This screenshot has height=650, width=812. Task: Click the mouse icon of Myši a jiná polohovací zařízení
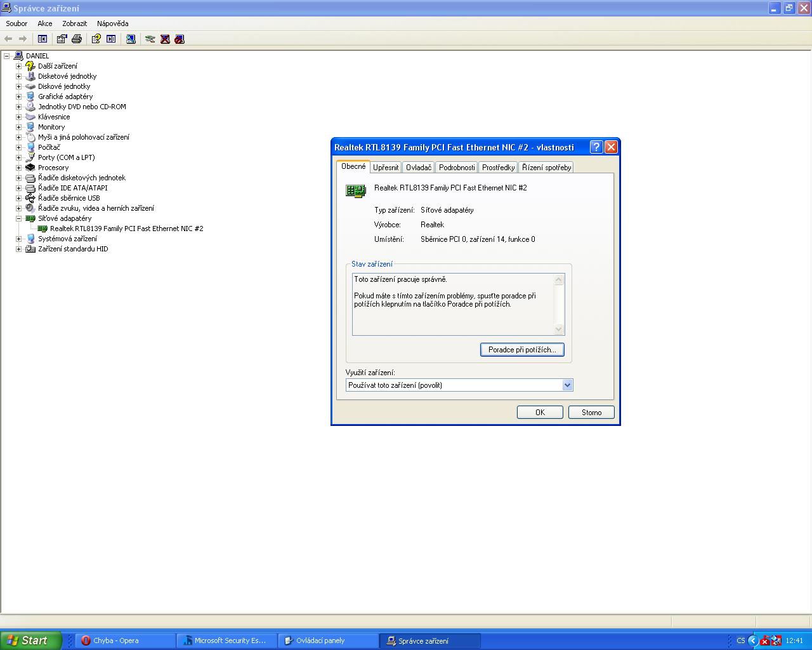point(30,137)
